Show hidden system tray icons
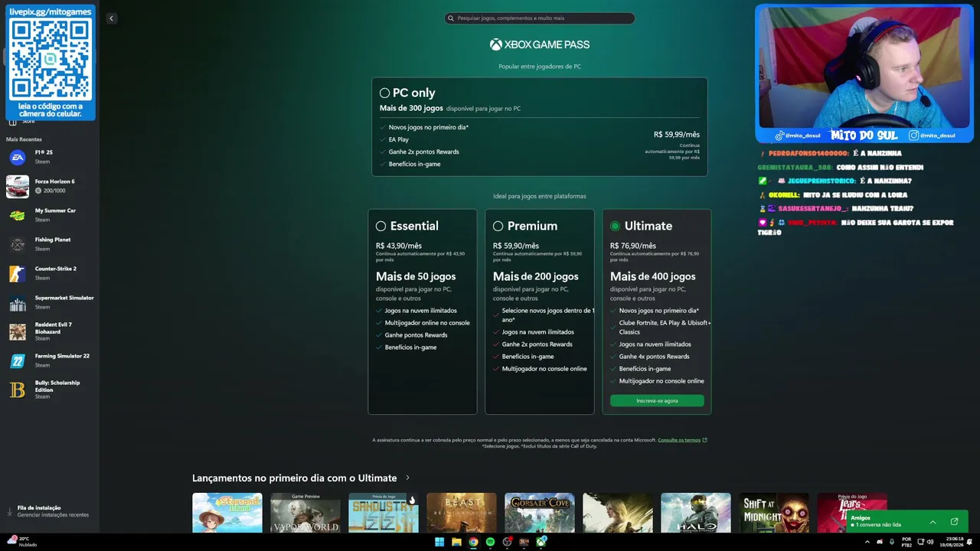The image size is (980, 551). click(867, 542)
